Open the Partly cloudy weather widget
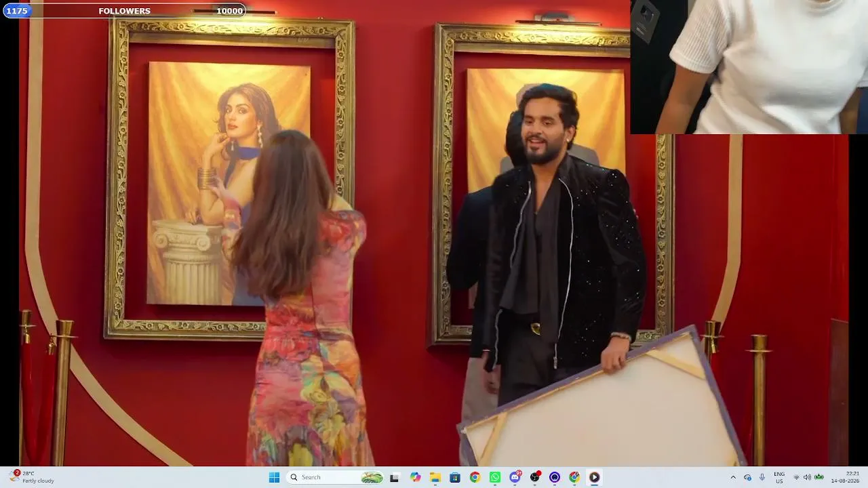 [32, 477]
